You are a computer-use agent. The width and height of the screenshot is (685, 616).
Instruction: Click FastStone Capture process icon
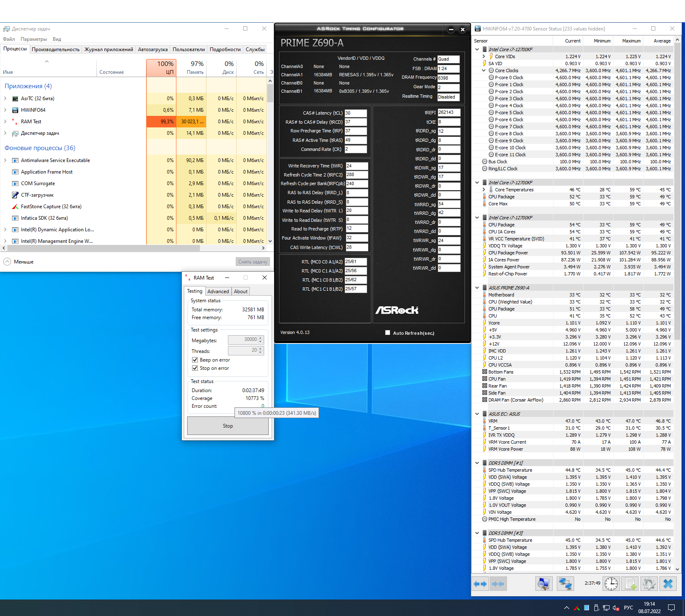(x=15, y=207)
